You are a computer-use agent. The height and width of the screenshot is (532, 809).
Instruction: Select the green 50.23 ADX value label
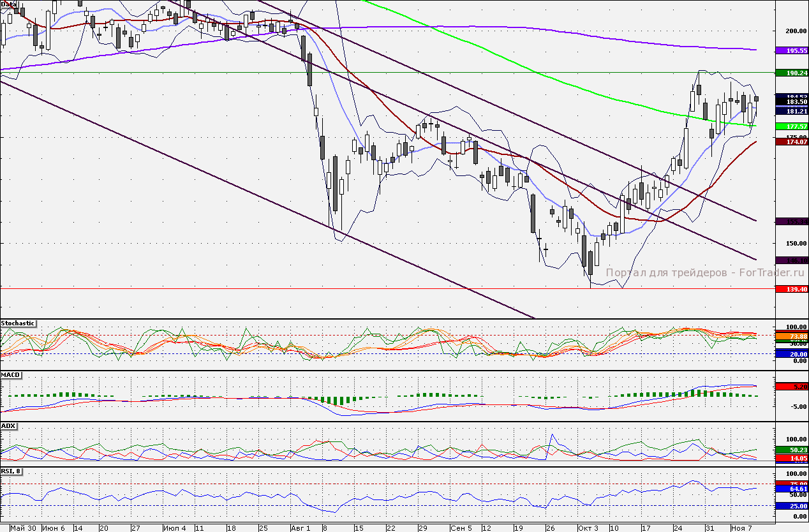click(792, 450)
